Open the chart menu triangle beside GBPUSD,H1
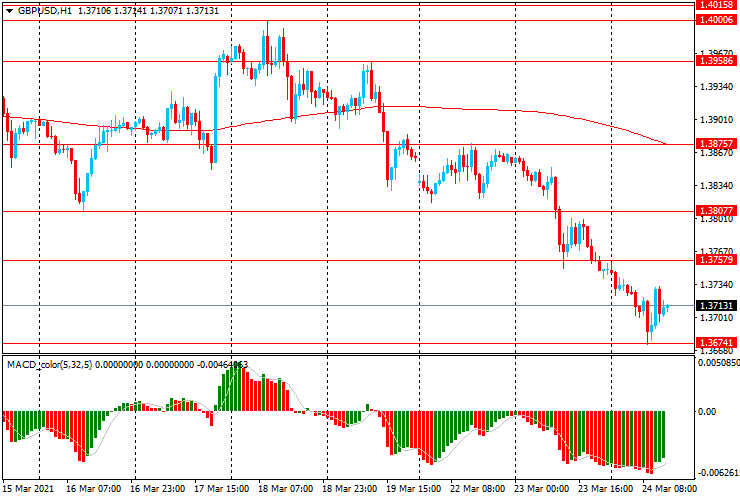 click(9, 11)
